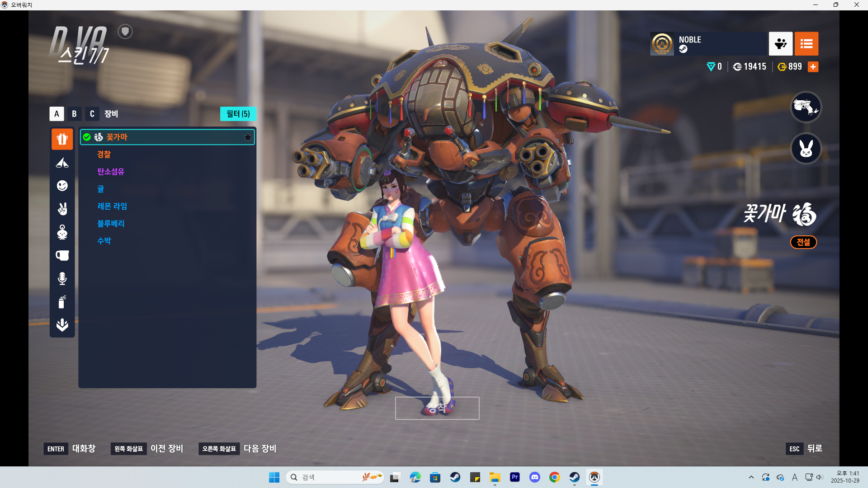The width and height of the screenshot is (868, 488).
Task: Open the weapon charms octopus icon
Action: pyautogui.click(x=62, y=232)
